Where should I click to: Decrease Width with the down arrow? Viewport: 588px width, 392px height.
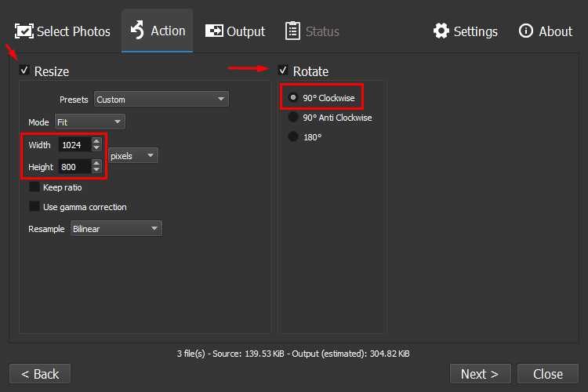96,148
